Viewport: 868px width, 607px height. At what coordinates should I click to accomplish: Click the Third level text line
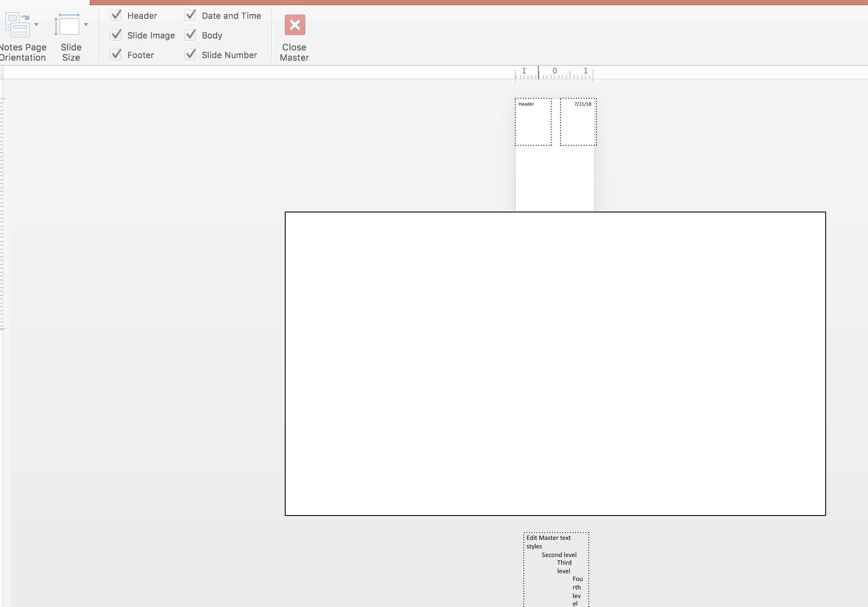click(564, 563)
